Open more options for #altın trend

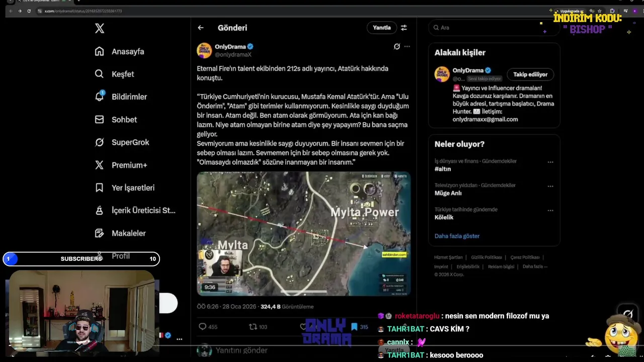pyautogui.click(x=550, y=162)
